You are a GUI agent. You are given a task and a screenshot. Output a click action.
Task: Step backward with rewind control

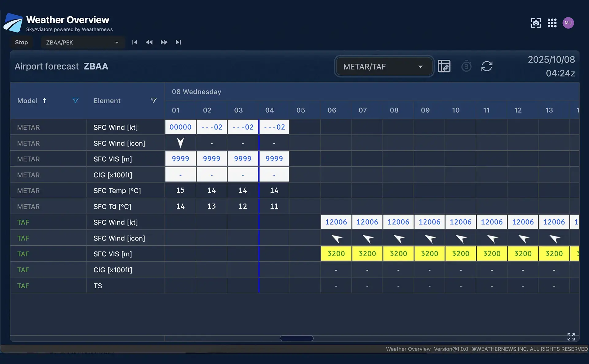pos(149,42)
